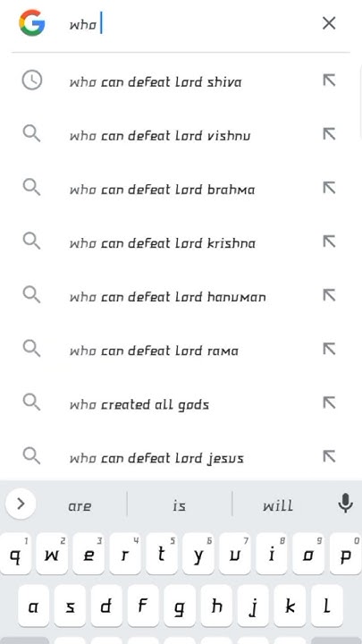The image size is (362, 644).
Task: Expand keyboard suggestion strip chevron
Action: (x=21, y=504)
